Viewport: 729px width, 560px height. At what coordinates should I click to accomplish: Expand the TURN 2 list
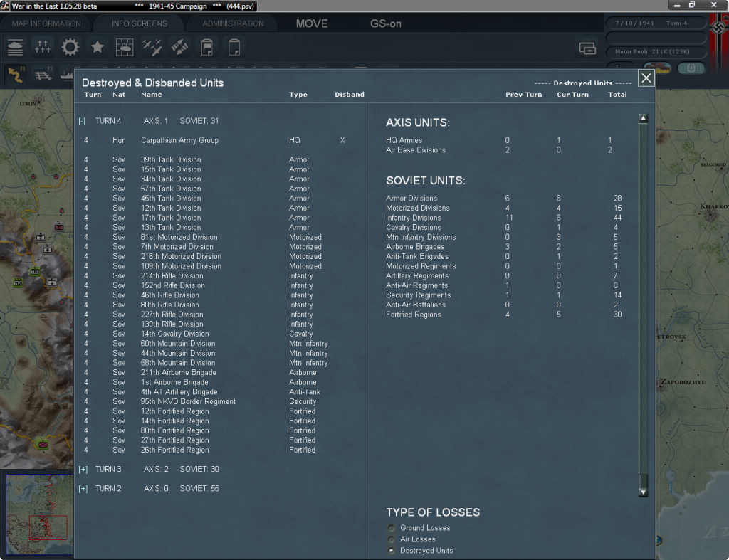click(x=83, y=489)
